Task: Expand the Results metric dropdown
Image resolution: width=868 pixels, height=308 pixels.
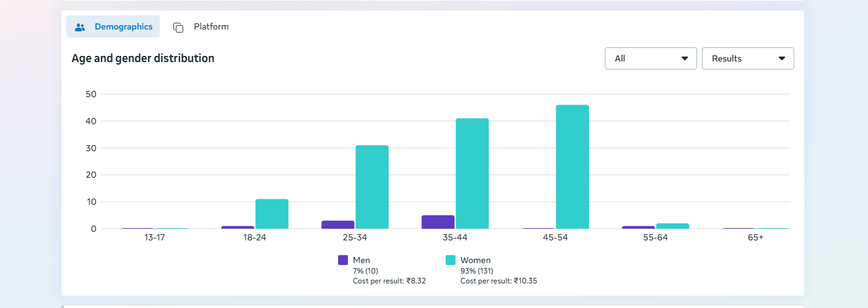Action: [x=748, y=58]
